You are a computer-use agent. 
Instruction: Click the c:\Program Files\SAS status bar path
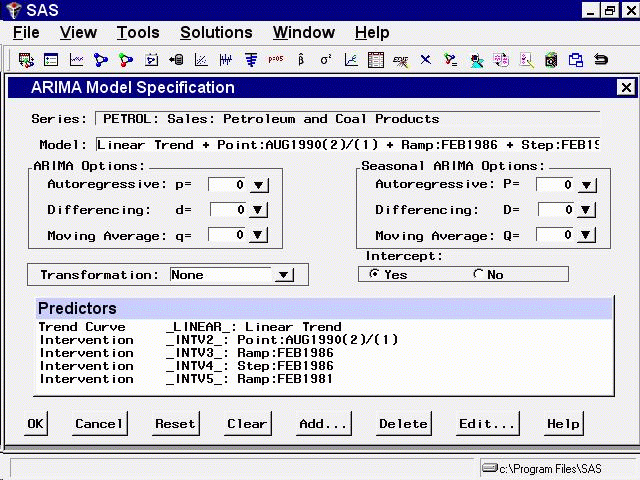point(550,469)
